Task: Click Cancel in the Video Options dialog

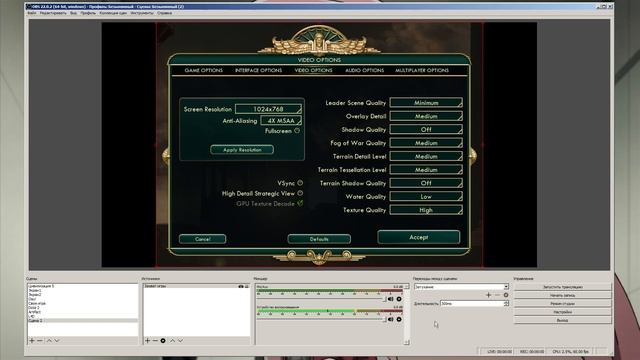Action: point(202,239)
